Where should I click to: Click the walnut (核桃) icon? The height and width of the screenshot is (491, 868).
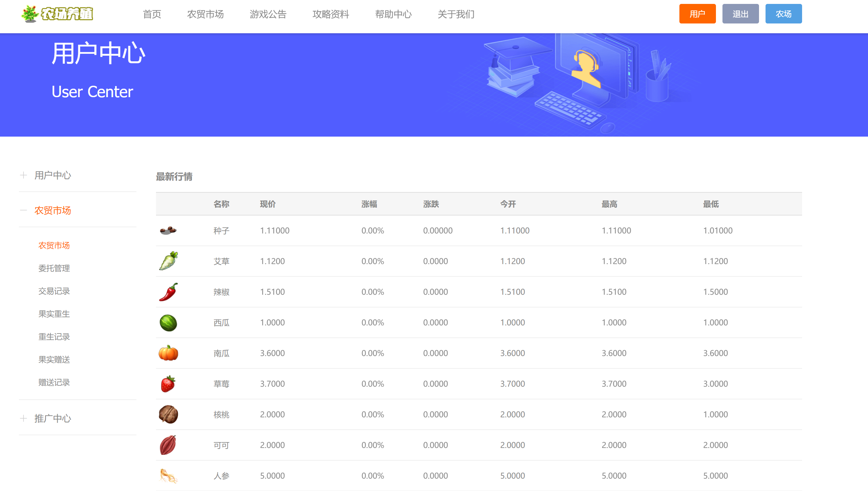click(x=168, y=414)
